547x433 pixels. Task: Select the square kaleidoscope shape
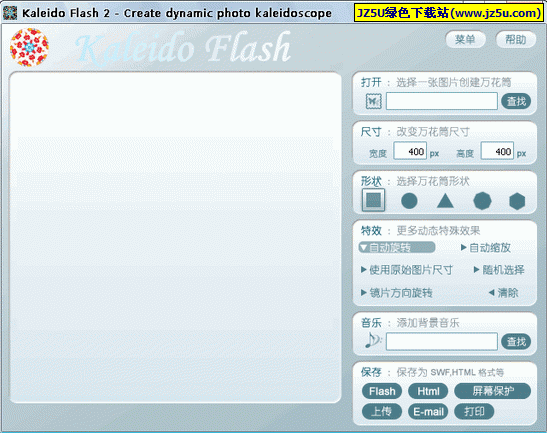click(373, 200)
